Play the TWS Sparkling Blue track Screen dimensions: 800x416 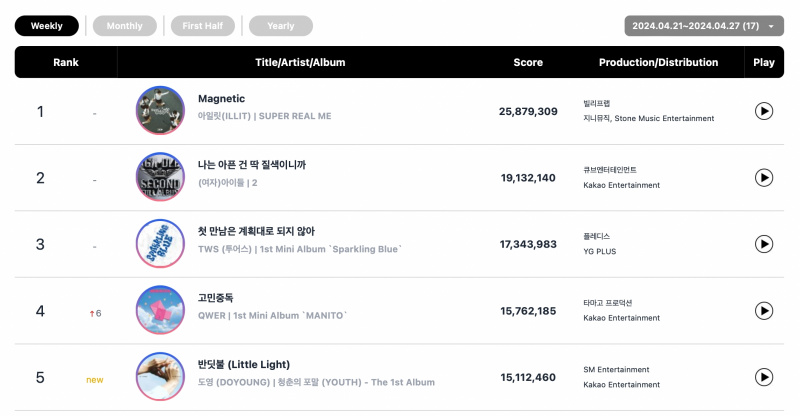tap(763, 244)
